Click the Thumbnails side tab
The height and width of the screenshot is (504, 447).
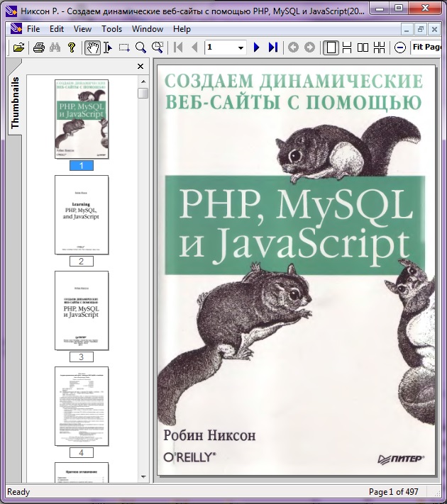15,103
